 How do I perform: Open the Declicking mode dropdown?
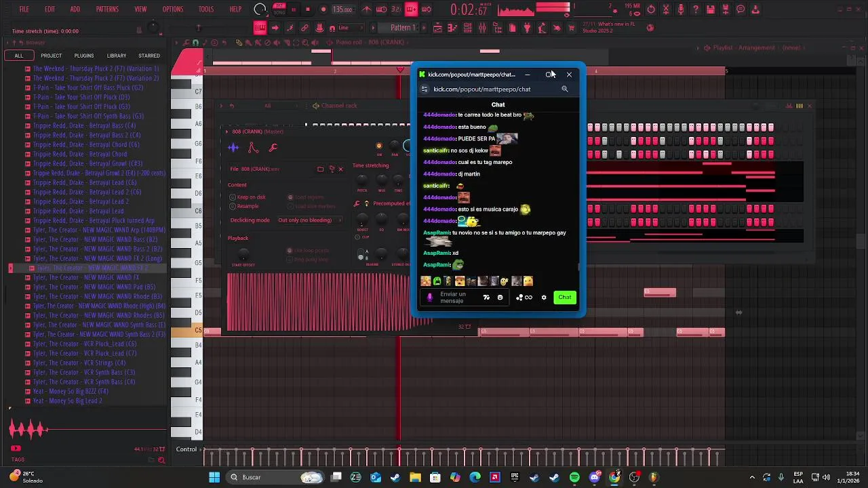click(309, 220)
